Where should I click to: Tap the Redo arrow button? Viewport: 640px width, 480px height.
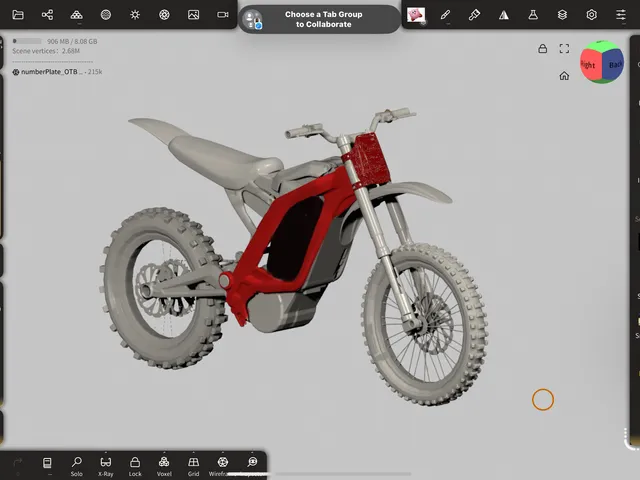[18, 462]
